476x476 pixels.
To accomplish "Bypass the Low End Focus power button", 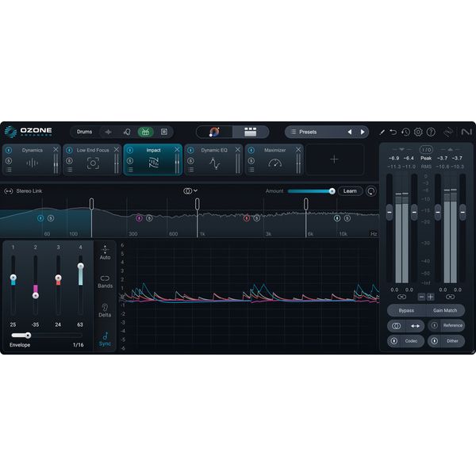I will coord(70,150).
